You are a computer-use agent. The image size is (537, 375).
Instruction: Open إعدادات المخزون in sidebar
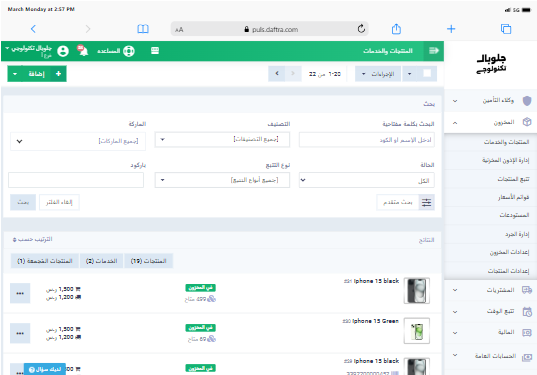[509, 252]
